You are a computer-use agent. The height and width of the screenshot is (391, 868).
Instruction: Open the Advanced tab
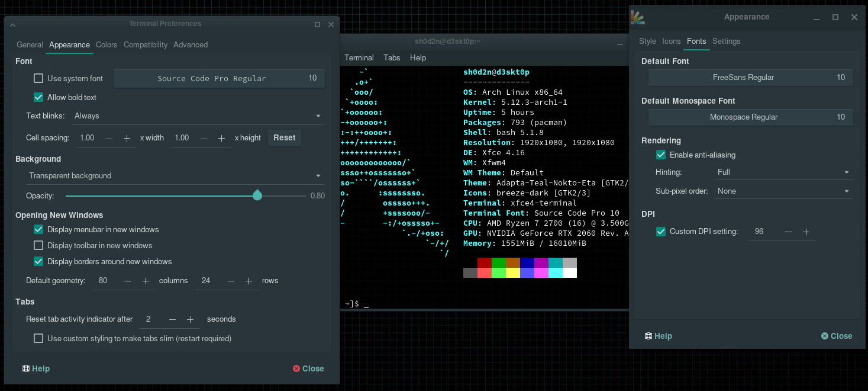click(191, 45)
